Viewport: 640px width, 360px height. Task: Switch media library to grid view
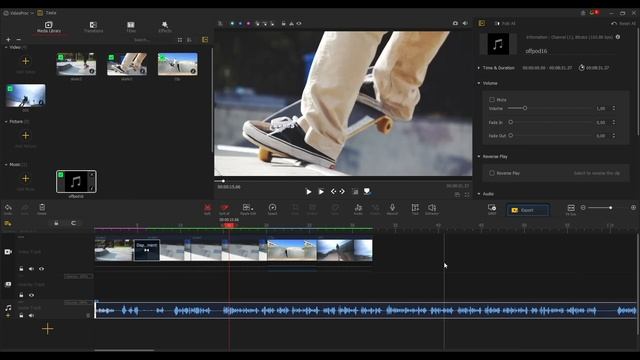(180, 40)
